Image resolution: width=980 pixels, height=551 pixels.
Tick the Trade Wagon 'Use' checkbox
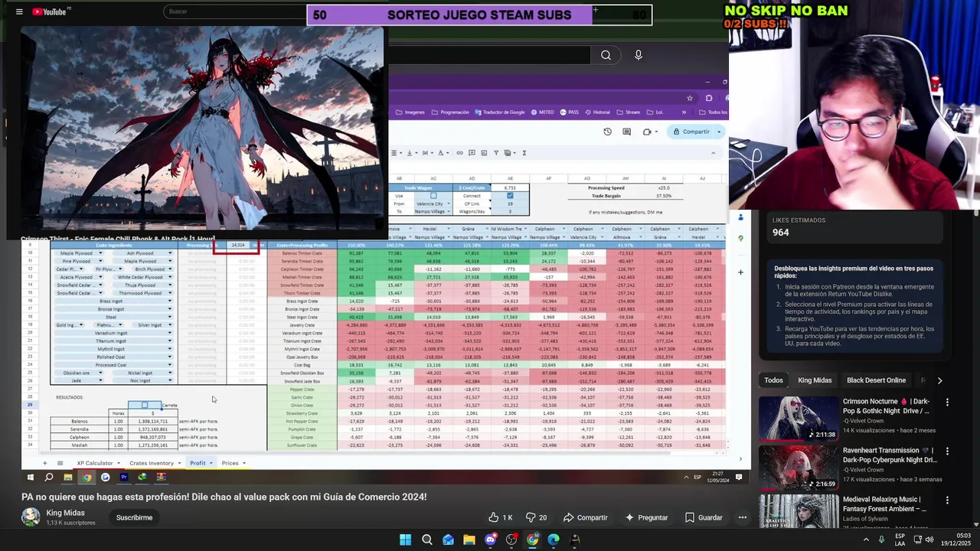[x=433, y=196]
